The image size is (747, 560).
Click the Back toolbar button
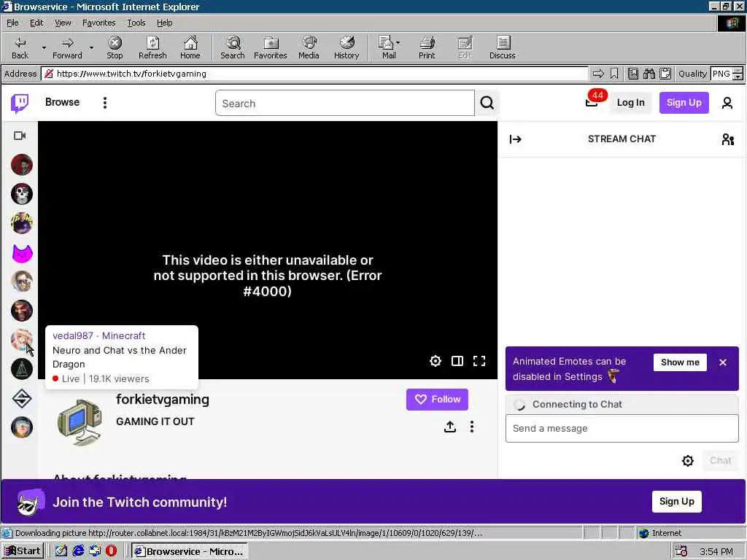pos(20,47)
